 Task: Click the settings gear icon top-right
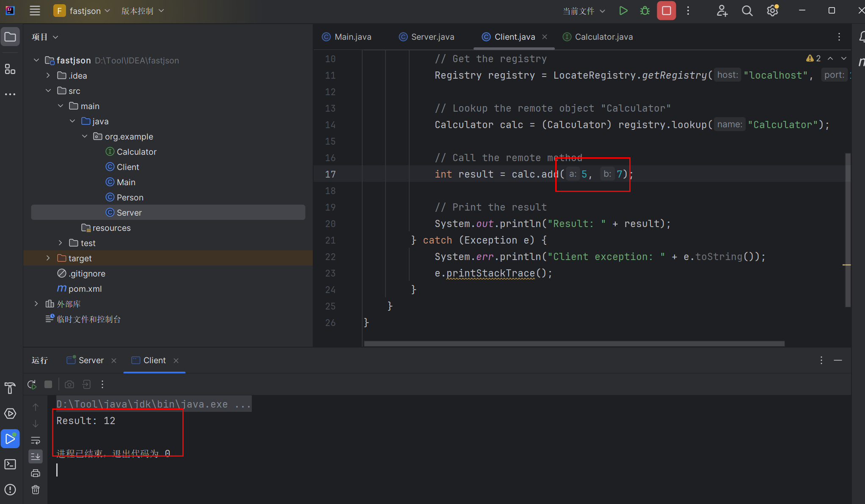772,11
